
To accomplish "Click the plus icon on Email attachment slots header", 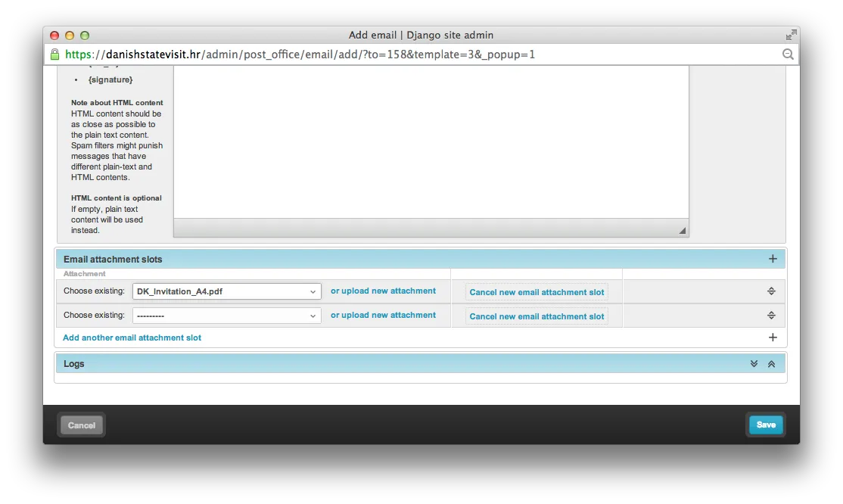I will point(773,258).
